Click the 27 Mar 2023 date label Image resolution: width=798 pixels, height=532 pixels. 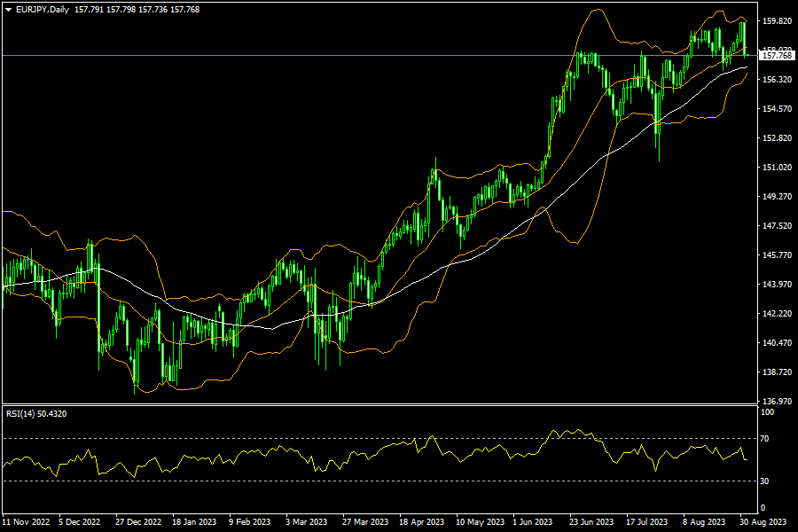(365, 522)
